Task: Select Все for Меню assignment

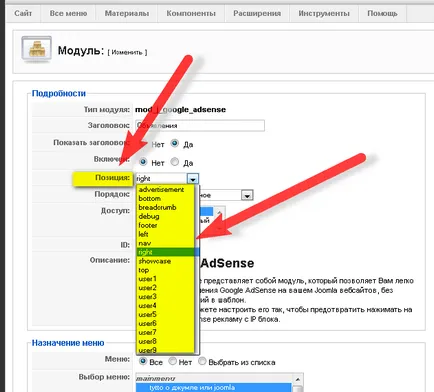Action: [143, 361]
